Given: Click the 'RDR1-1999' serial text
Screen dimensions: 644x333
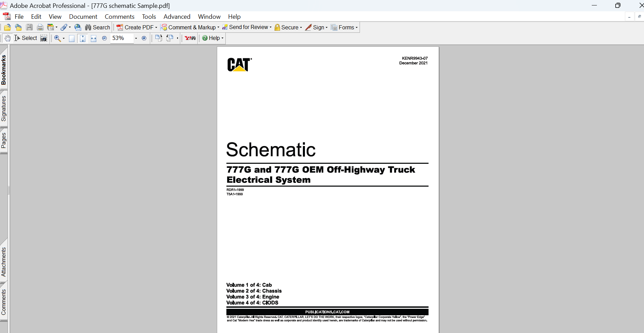Looking at the screenshot, I should tap(235, 190).
